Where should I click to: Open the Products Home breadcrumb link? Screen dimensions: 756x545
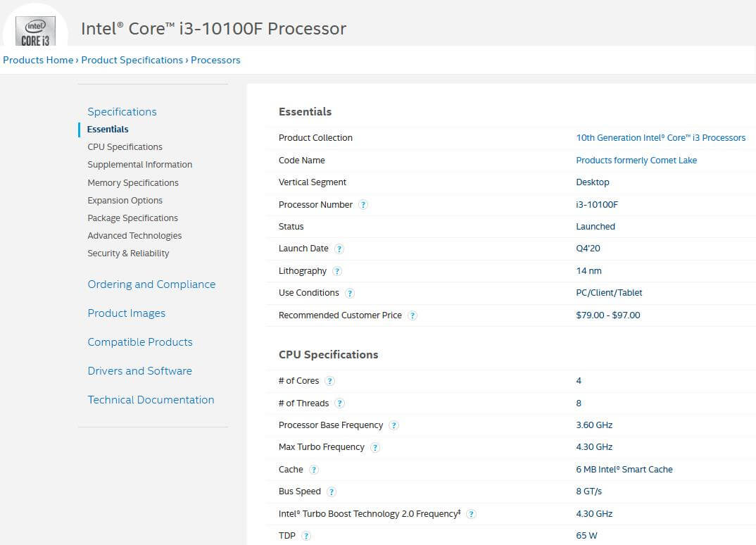point(38,60)
